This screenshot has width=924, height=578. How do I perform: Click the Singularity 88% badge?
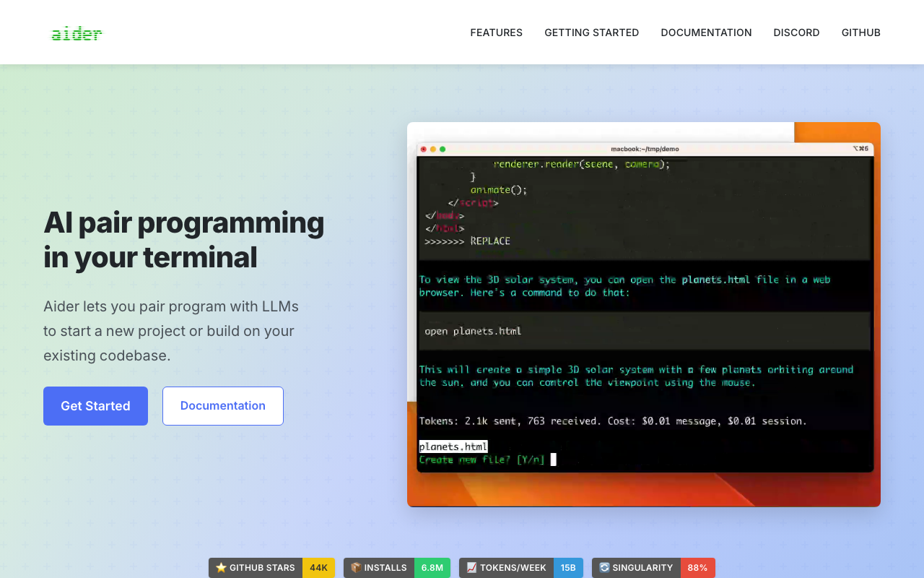coord(653,568)
